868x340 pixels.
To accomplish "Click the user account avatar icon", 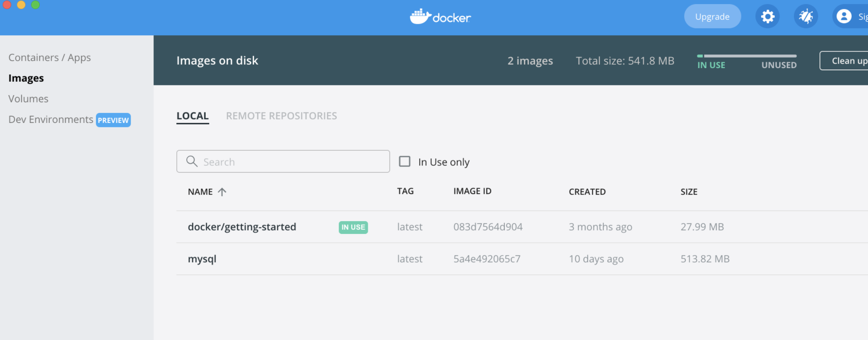I will coord(844,16).
